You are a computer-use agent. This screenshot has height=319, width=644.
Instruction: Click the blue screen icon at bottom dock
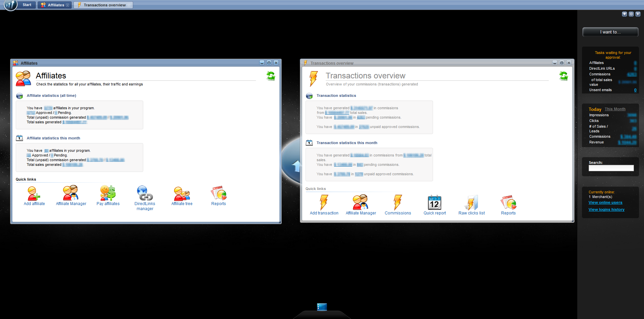(322, 307)
